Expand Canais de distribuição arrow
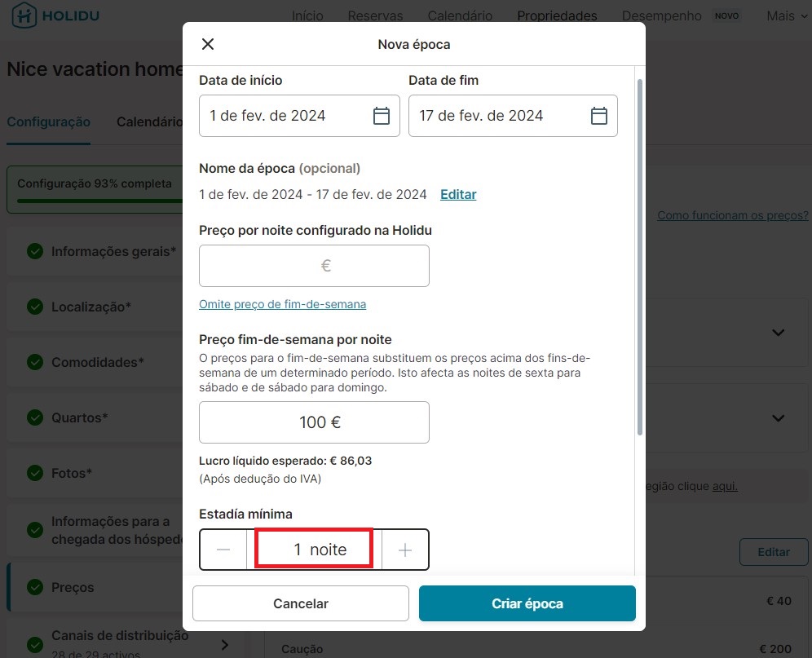The image size is (812, 658). [x=225, y=644]
